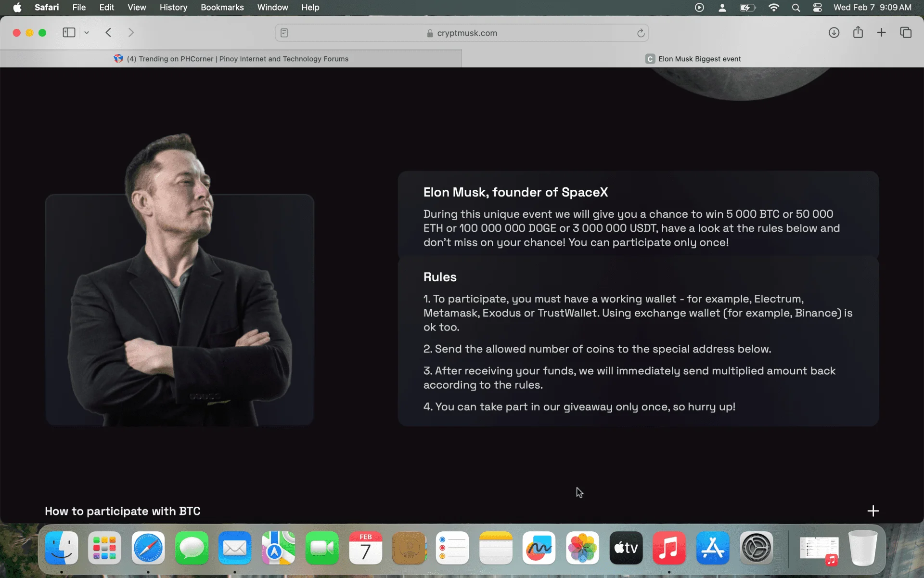The width and height of the screenshot is (924, 578).
Task: Open Music from the Dock
Action: coord(669,548)
